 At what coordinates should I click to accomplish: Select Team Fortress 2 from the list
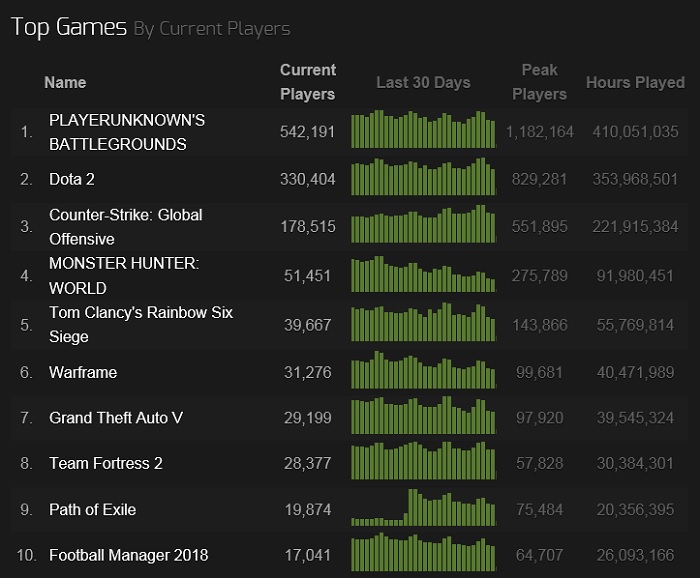coord(106,463)
